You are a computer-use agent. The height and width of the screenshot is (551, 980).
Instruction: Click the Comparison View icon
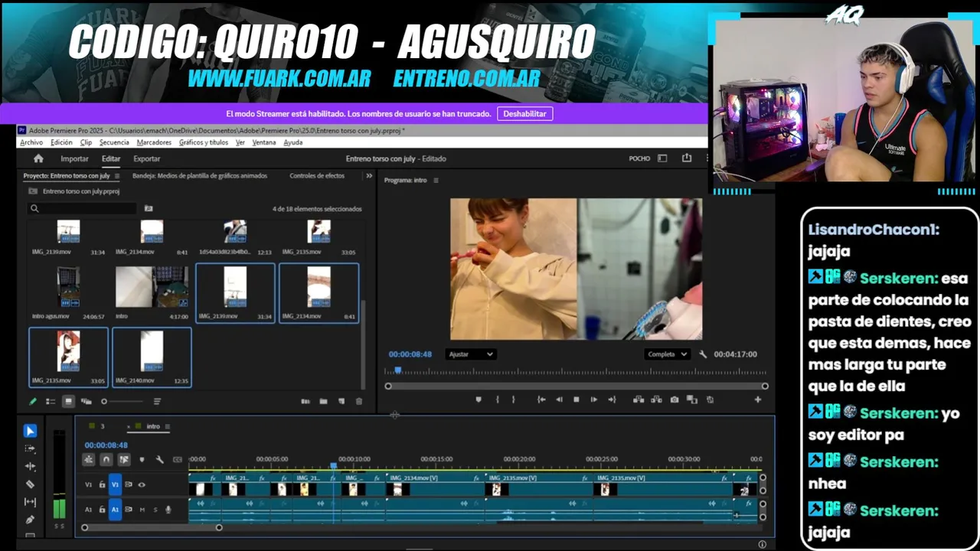point(692,399)
